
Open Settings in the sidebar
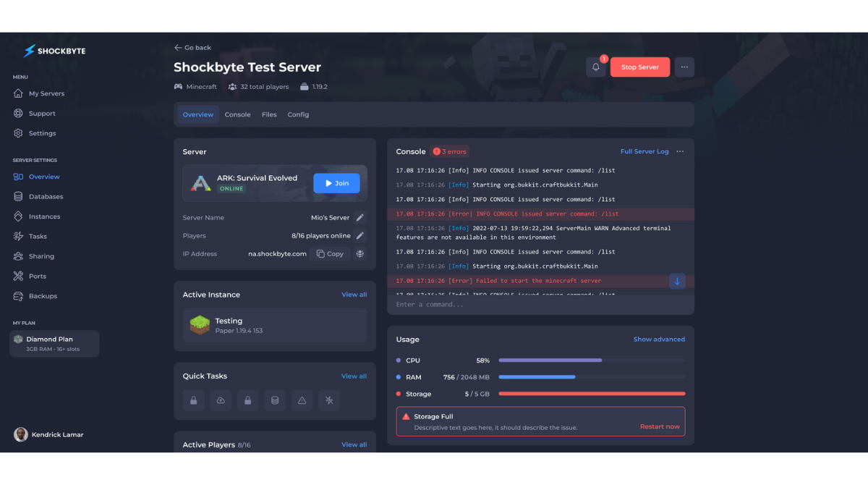35,133
